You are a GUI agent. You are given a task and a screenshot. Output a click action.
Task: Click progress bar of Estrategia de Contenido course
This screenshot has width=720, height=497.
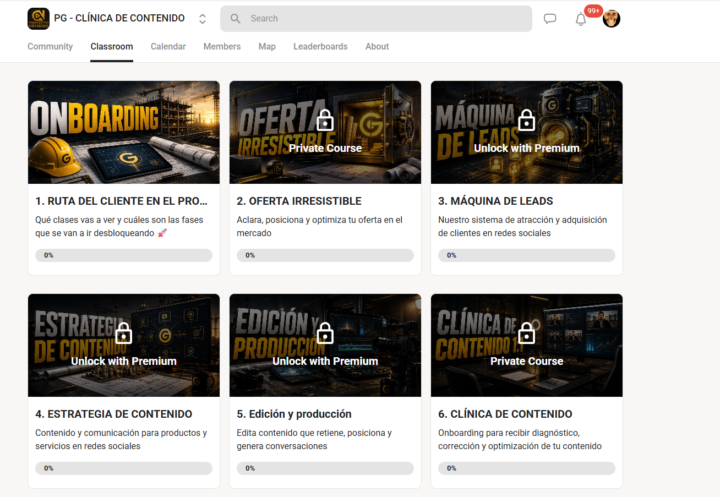tap(124, 469)
